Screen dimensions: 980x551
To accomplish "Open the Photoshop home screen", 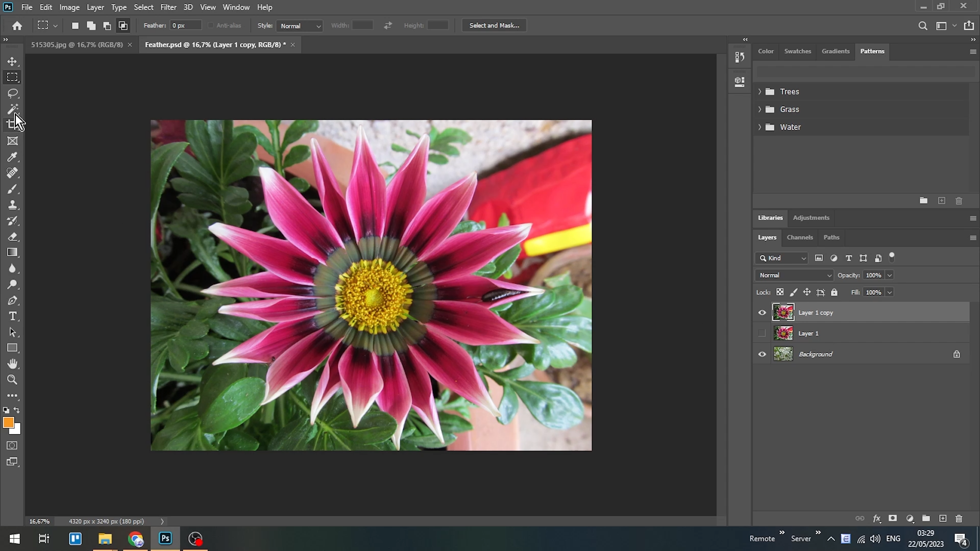I will pyautogui.click(x=17, y=25).
